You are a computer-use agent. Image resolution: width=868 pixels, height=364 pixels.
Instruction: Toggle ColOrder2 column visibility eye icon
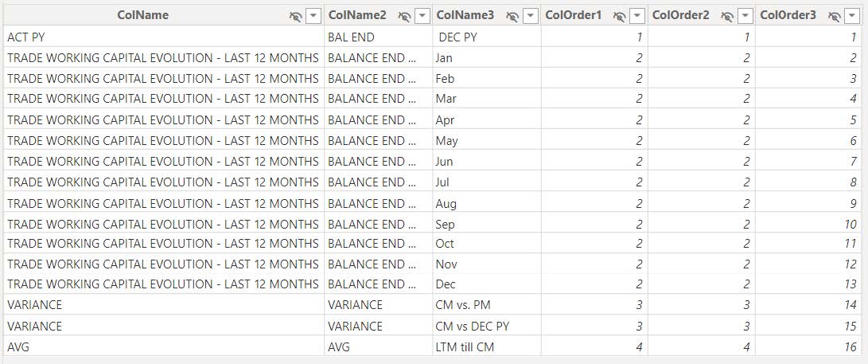[x=726, y=15]
